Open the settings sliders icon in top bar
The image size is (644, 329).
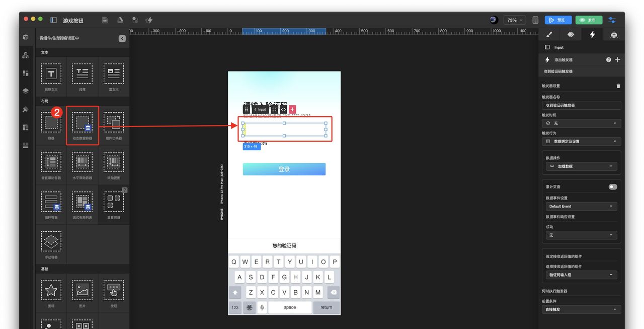(x=612, y=20)
